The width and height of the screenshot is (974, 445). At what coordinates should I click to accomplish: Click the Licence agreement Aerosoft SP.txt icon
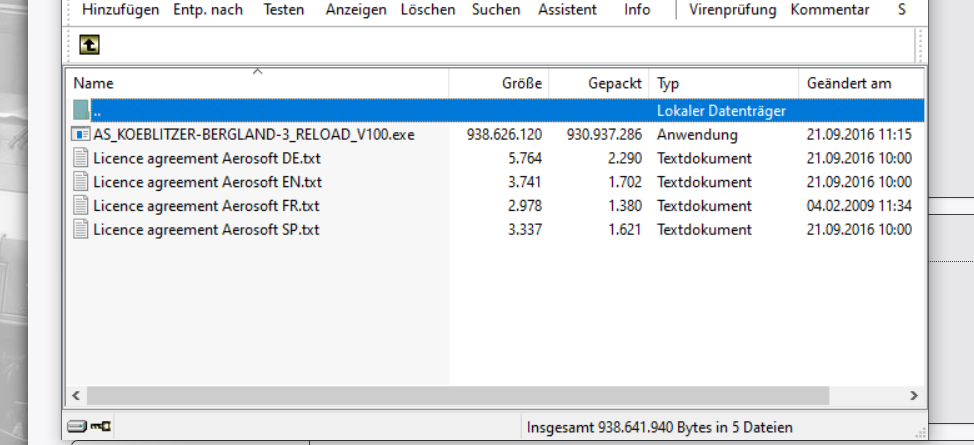coord(81,230)
